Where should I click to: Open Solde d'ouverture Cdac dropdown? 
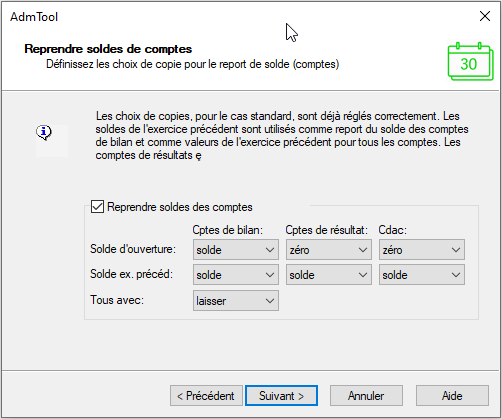(422, 249)
